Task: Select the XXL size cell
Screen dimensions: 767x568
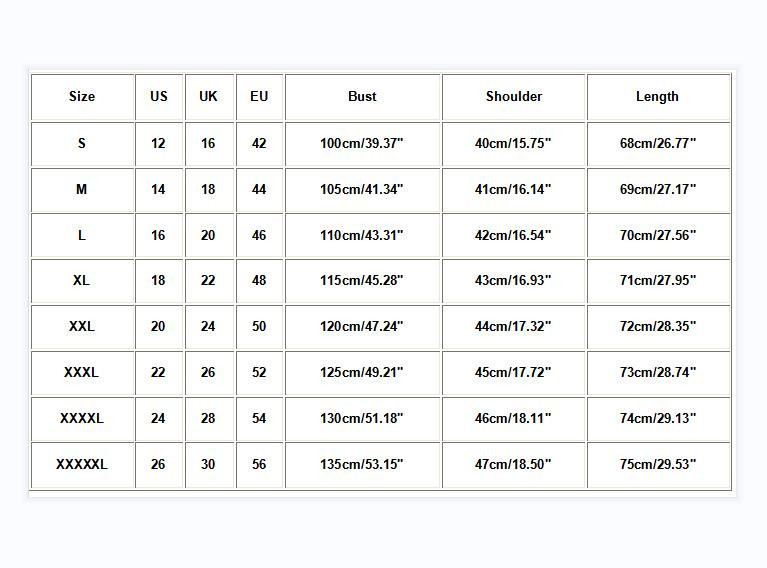Action: (x=82, y=326)
